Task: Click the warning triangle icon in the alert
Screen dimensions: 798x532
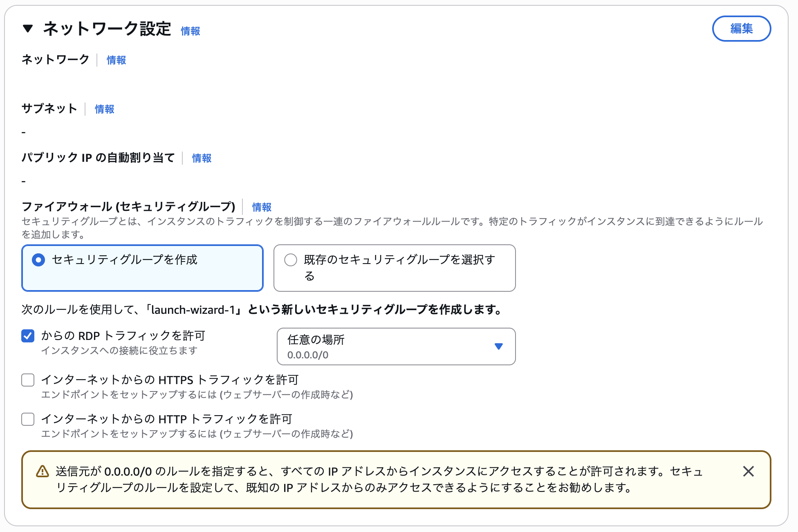Action: tap(43, 472)
